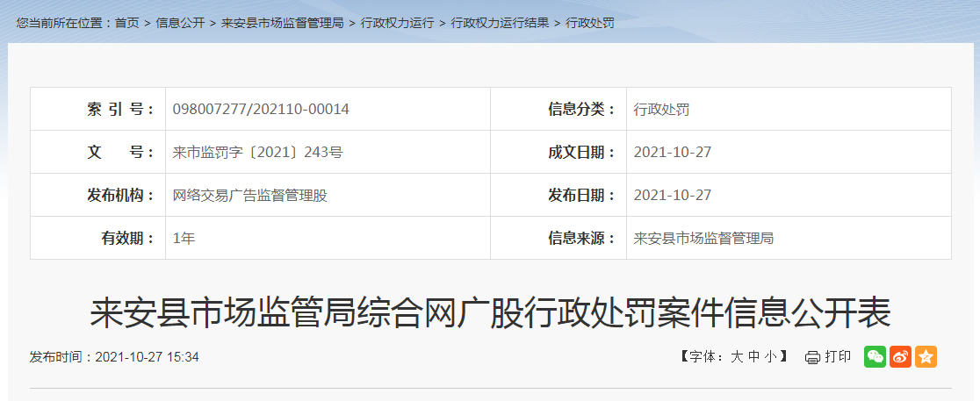The image size is (980, 401).
Task: Click the 成文日期 label
Action: point(582,153)
